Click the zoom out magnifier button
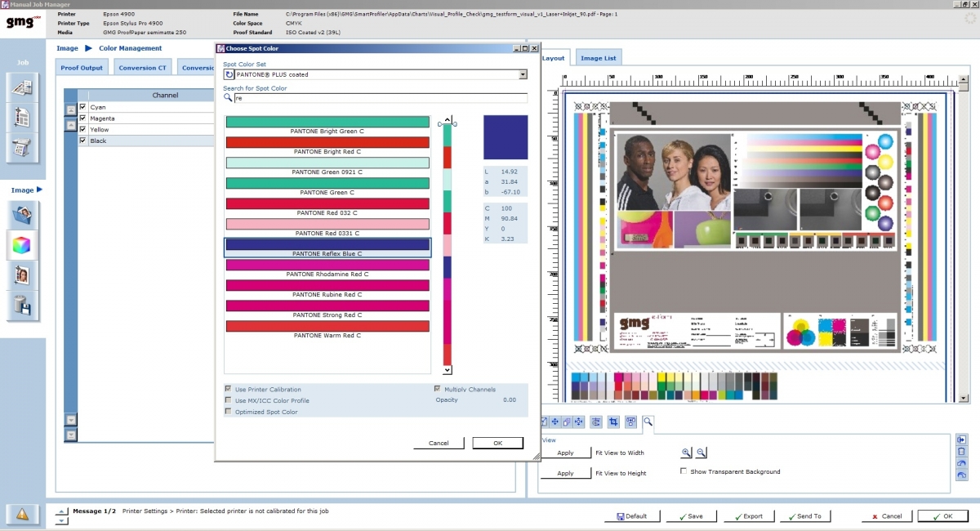The width and height of the screenshot is (980, 531). [701, 453]
